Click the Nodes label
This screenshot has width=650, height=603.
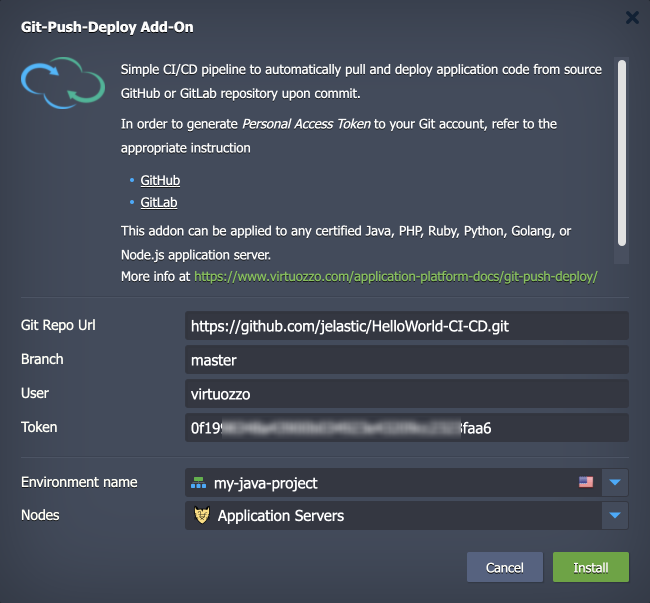coord(40,515)
